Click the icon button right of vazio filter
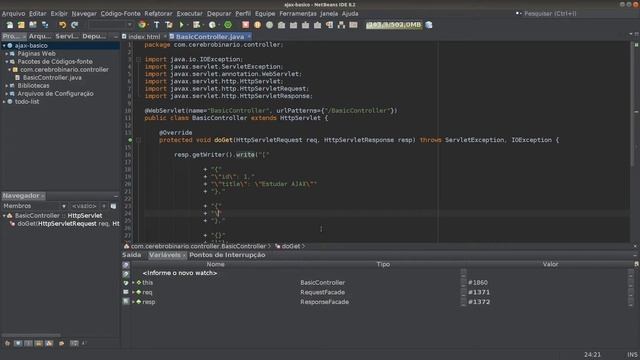640x360 pixels. [x=113, y=206]
